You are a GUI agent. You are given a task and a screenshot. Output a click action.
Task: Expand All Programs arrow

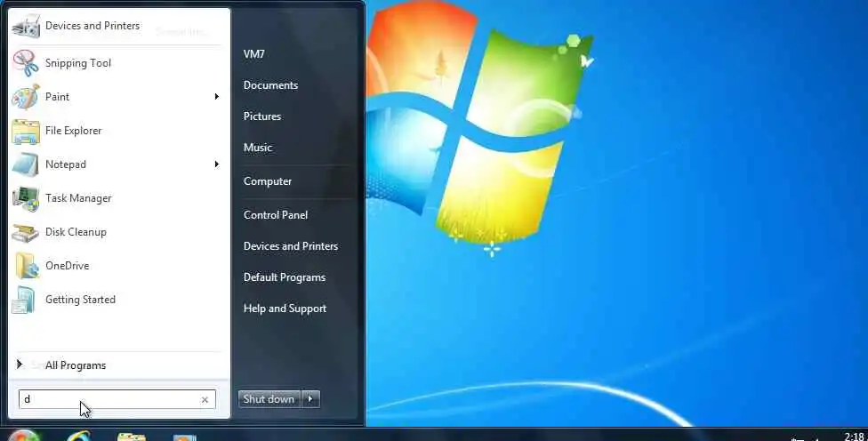[x=20, y=364]
